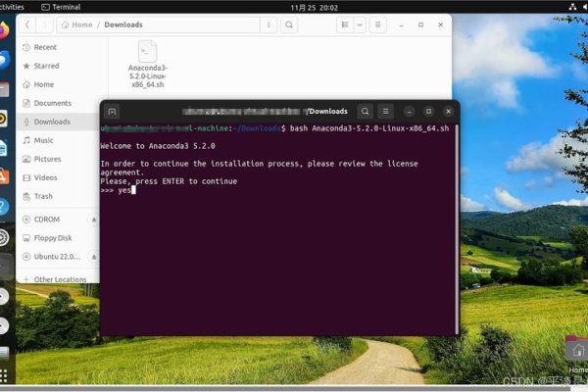
Task: Select Home in Files sidebar
Action: [58, 84]
